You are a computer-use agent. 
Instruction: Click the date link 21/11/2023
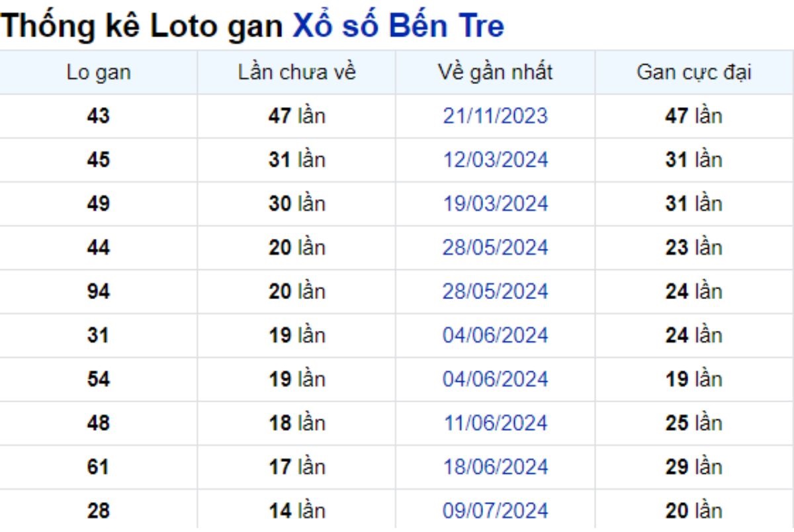(496, 116)
